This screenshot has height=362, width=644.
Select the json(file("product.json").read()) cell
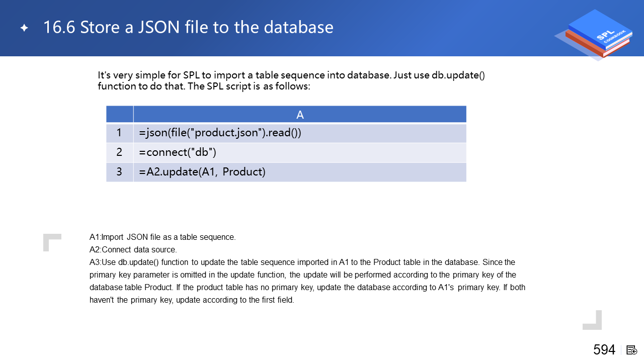tap(300, 133)
